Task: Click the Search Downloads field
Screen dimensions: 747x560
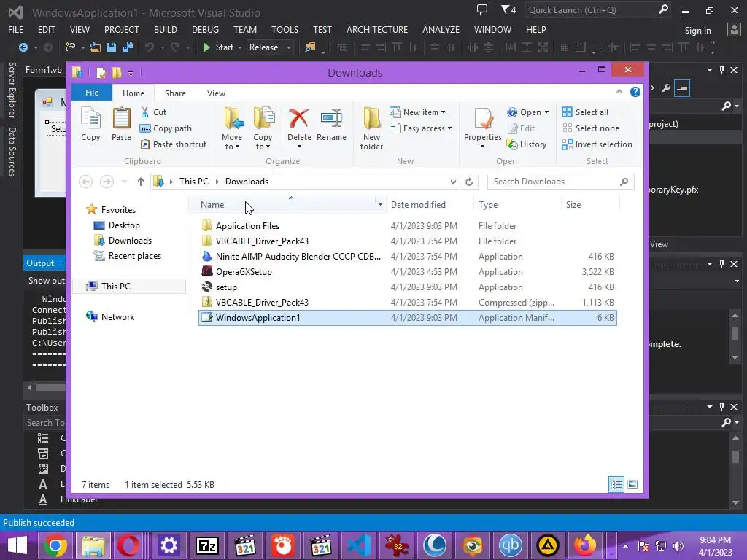Action: [560, 182]
